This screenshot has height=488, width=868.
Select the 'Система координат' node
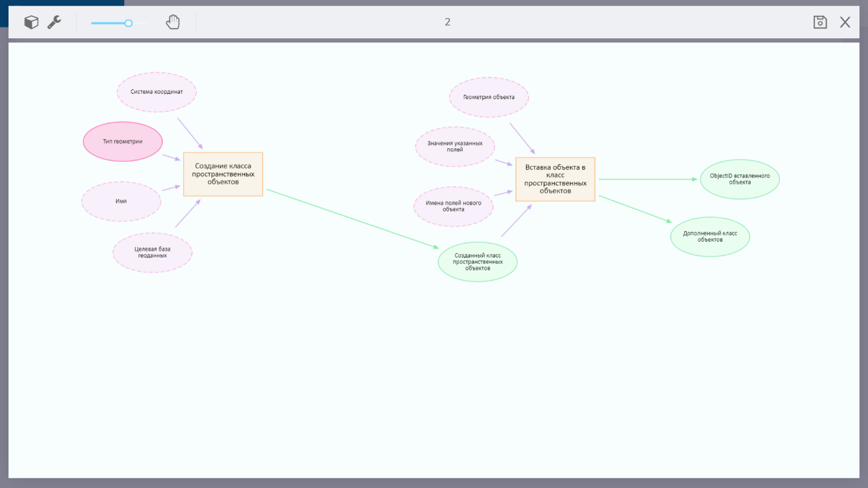pyautogui.click(x=156, y=92)
